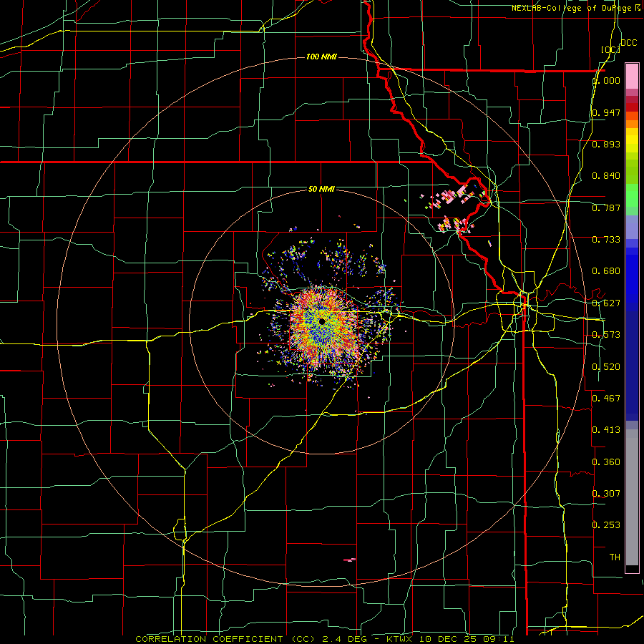Click the "NEXLAB-College of DuPage" header text

[573, 8]
